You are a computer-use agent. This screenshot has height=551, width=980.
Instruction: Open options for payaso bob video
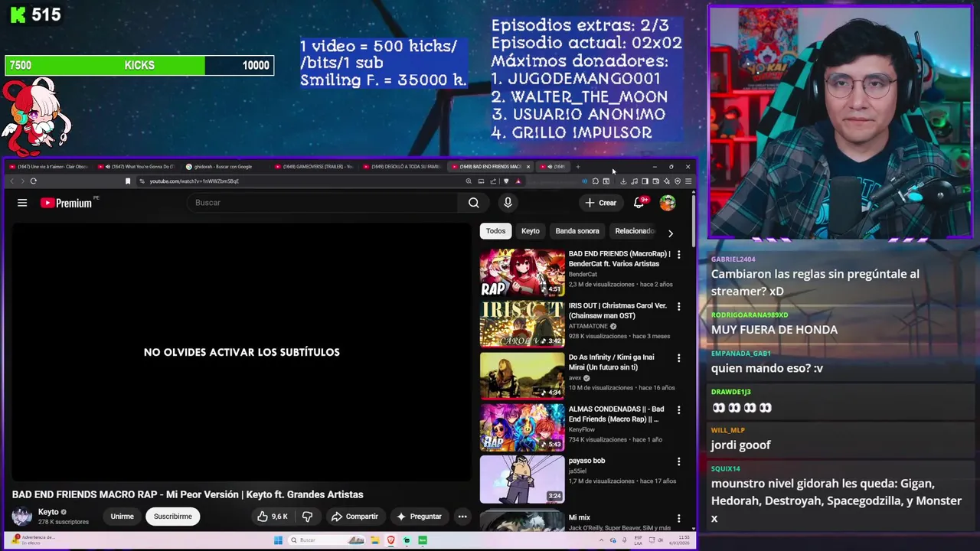pyautogui.click(x=678, y=461)
